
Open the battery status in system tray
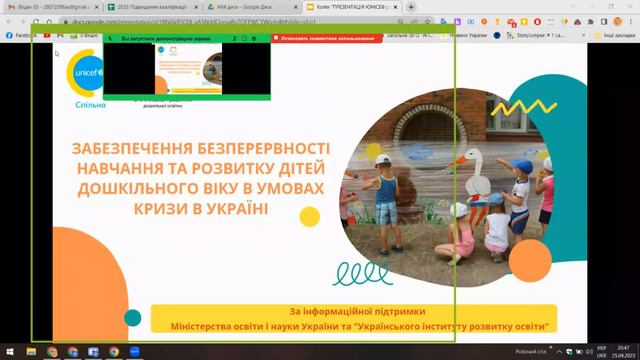[x=579, y=351]
